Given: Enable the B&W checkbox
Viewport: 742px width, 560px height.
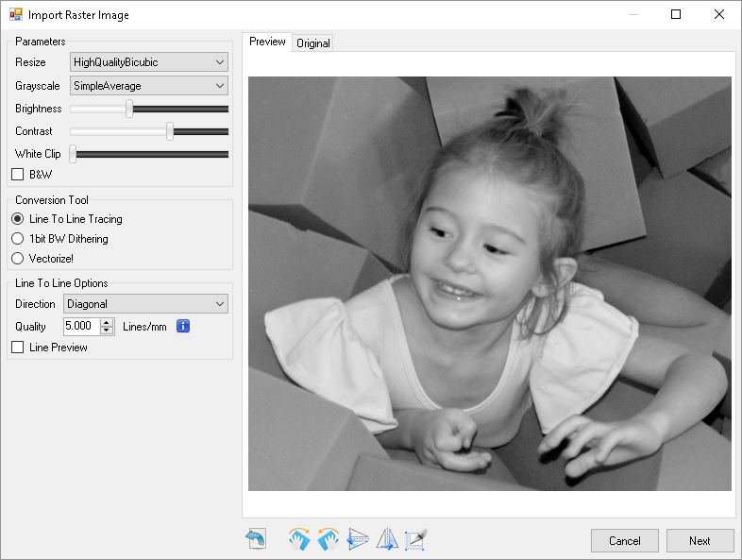Looking at the screenshot, I should pyautogui.click(x=17, y=175).
